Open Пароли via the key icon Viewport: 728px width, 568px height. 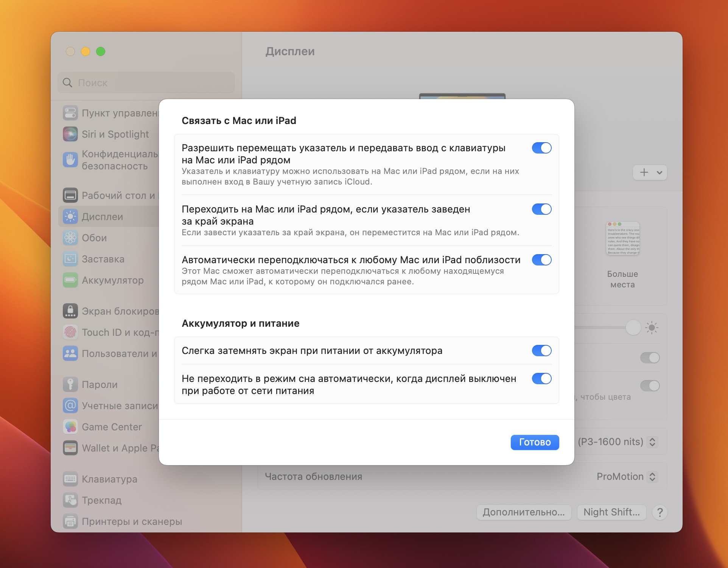[70, 385]
